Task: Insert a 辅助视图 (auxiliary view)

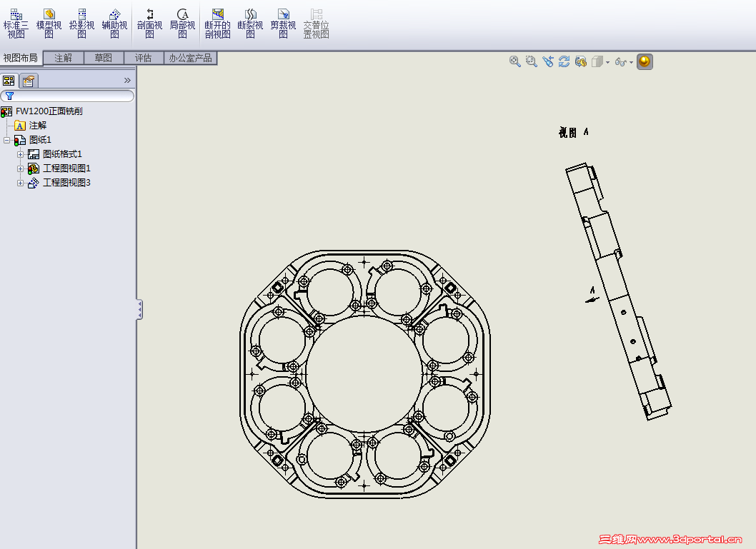Action: [x=114, y=23]
